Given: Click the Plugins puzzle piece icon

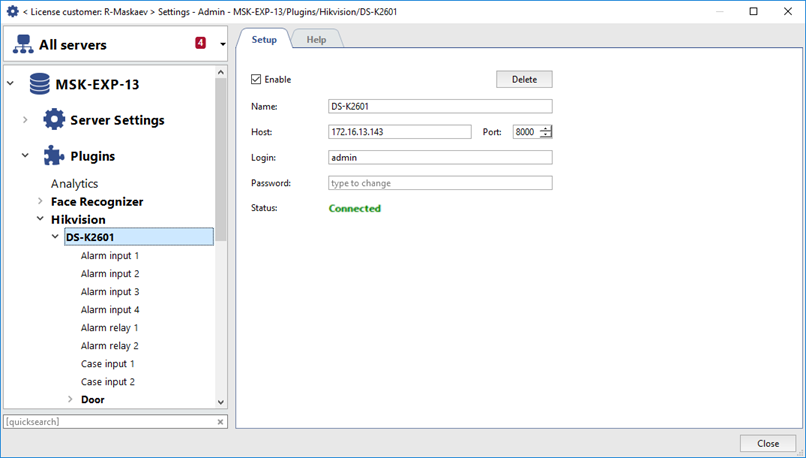Looking at the screenshot, I should pos(54,156).
